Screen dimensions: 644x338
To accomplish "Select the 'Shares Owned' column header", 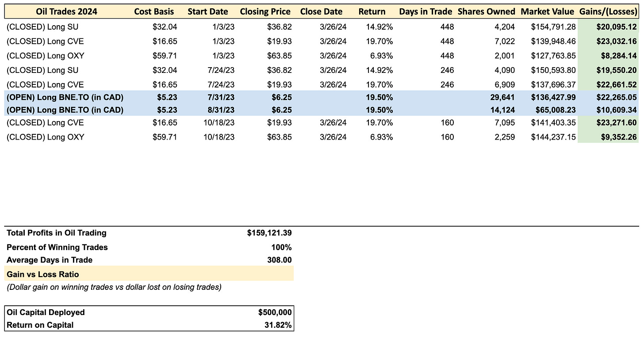I will tap(487, 11).
